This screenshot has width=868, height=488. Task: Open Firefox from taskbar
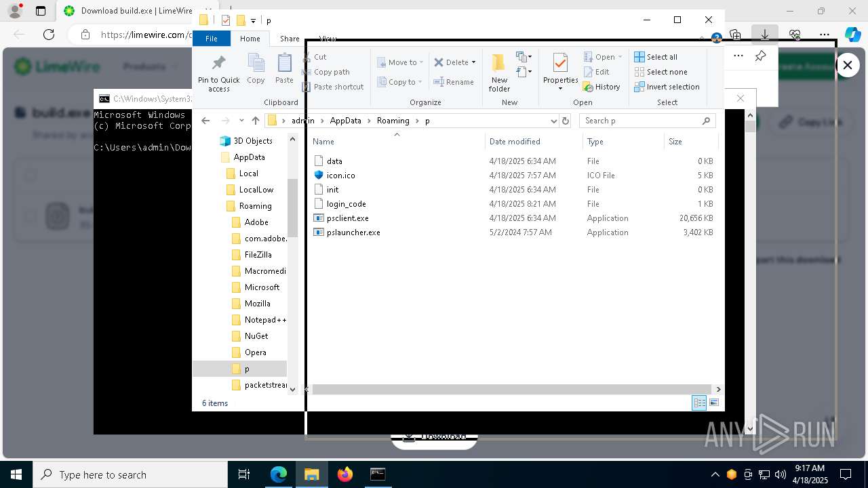(345, 474)
